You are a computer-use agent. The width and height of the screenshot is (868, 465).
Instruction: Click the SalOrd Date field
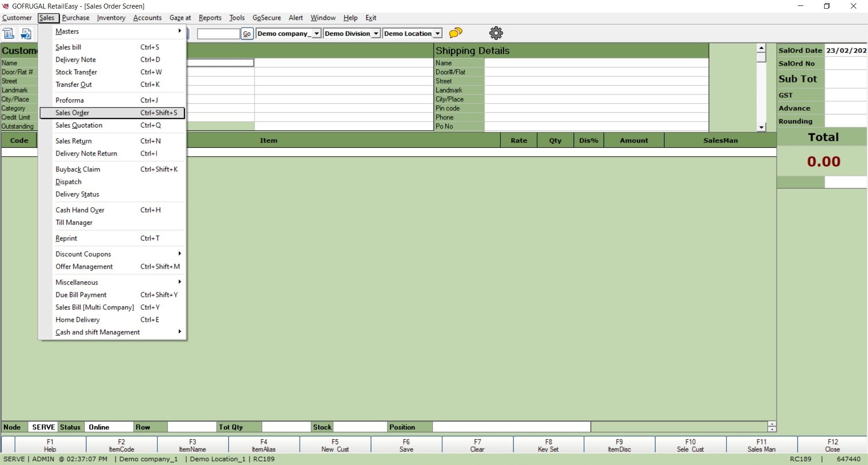(846, 51)
